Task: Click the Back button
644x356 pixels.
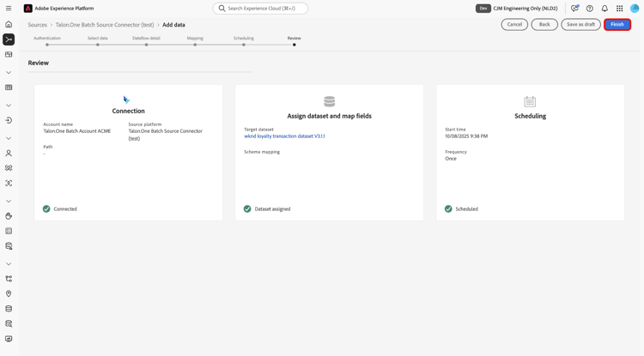Action: pos(544,25)
